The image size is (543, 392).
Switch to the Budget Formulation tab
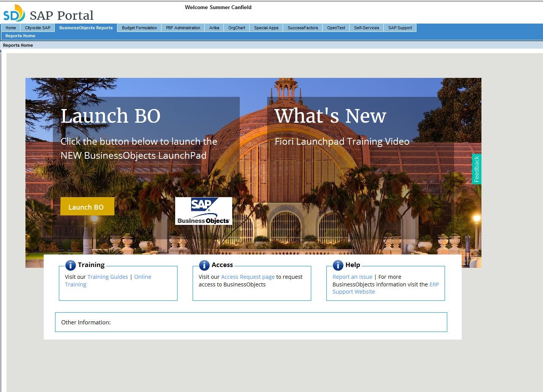pyautogui.click(x=139, y=28)
